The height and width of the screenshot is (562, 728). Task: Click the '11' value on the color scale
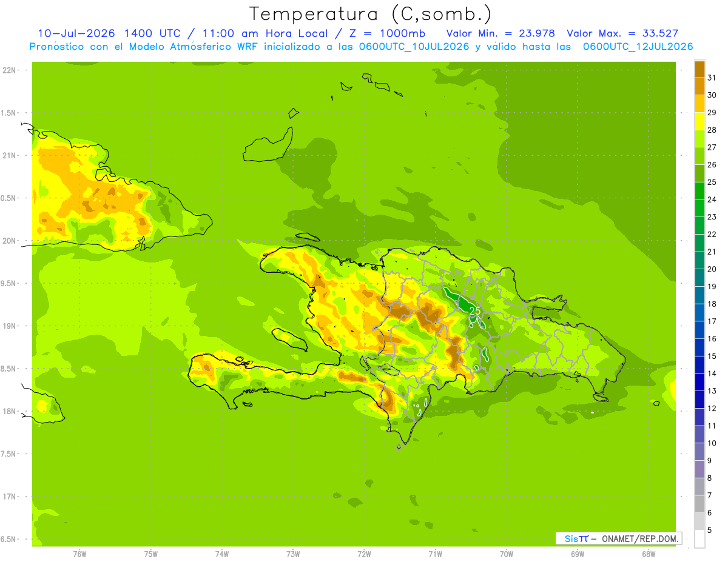point(712,426)
